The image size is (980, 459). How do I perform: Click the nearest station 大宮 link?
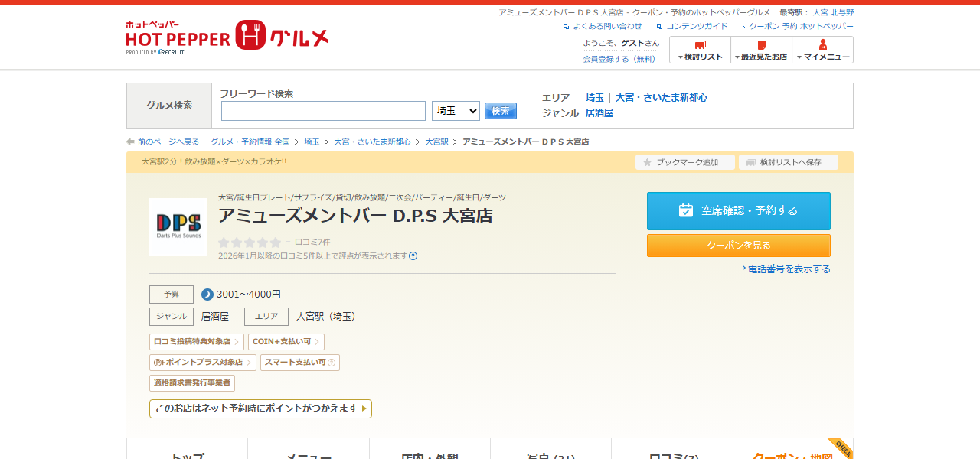(820, 12)
